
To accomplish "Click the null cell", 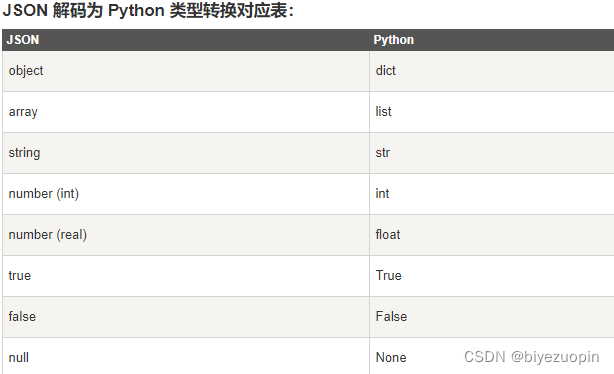I will pyautogui.click(x=186, y=356).
